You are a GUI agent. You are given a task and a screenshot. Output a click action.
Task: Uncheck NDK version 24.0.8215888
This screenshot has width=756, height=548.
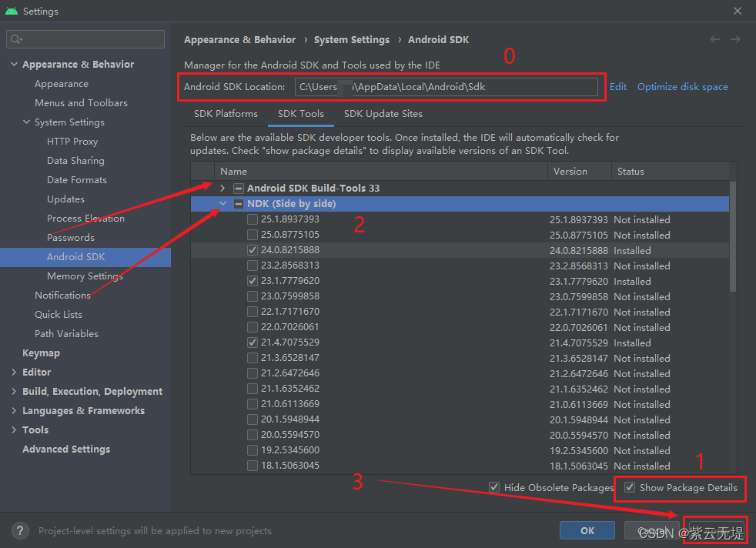tap(253, 250)
